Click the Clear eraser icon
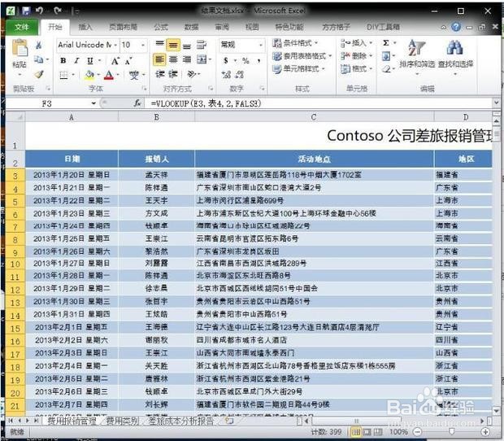 coord(386,69)
